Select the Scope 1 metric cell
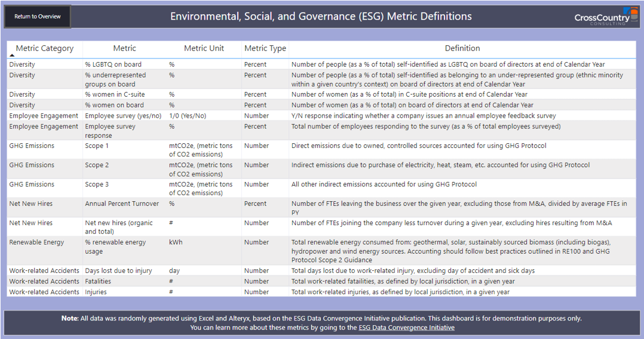 pyautogui.click(x=97, y=146)
